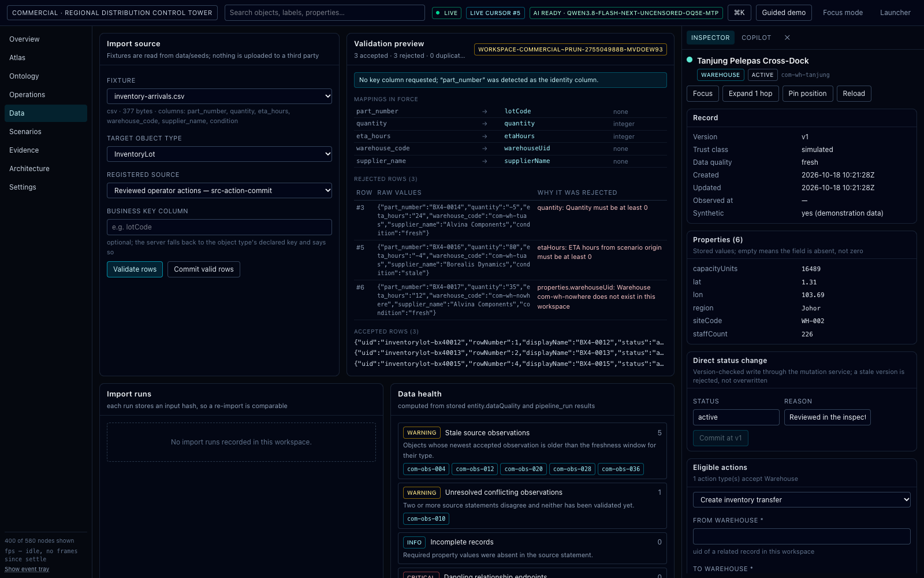Focus the search objects field
Image resolution: width=924 pixels, height=578 pixels.
click(325, 13)
